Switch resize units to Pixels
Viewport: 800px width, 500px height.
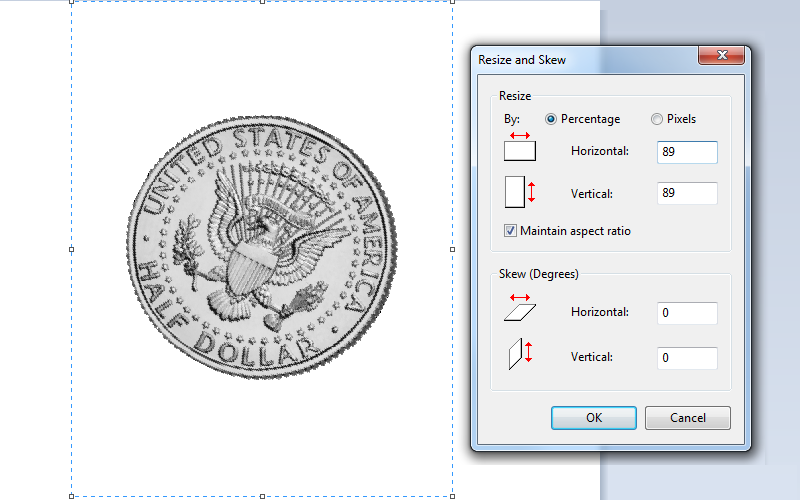[657, 119]
